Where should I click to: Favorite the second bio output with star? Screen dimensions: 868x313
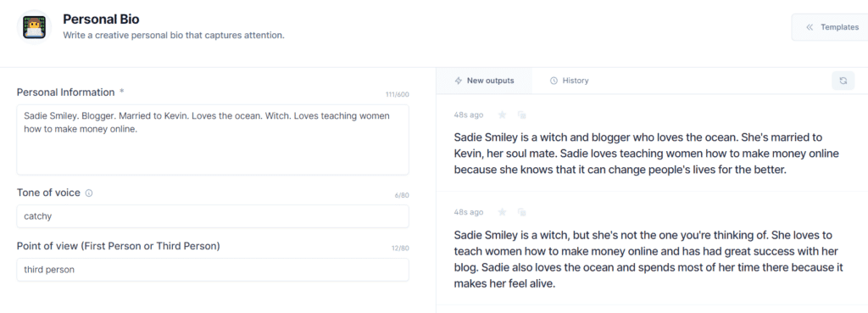point(502,212)
